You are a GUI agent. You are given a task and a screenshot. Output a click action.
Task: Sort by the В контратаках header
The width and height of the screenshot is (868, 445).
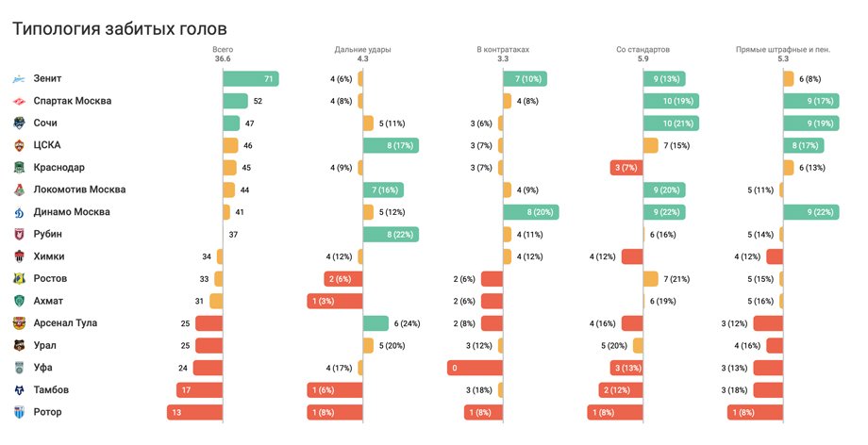503,49
